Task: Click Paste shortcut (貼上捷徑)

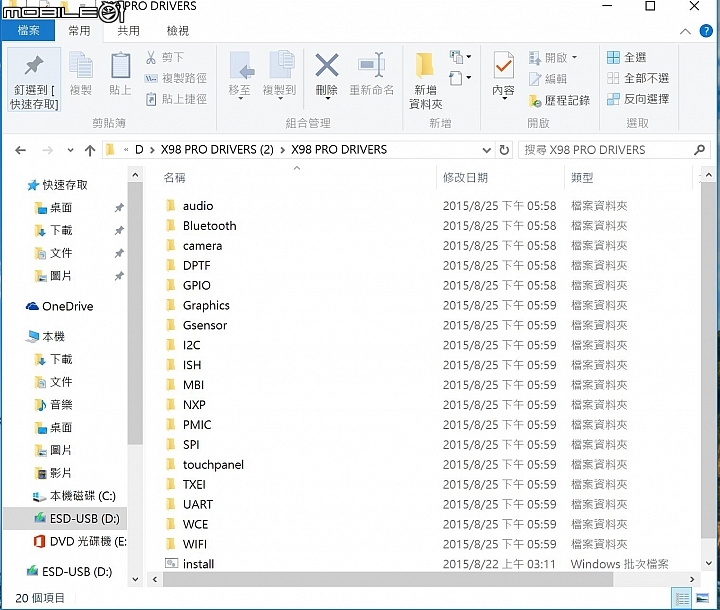Action: [x=176, y=99]
